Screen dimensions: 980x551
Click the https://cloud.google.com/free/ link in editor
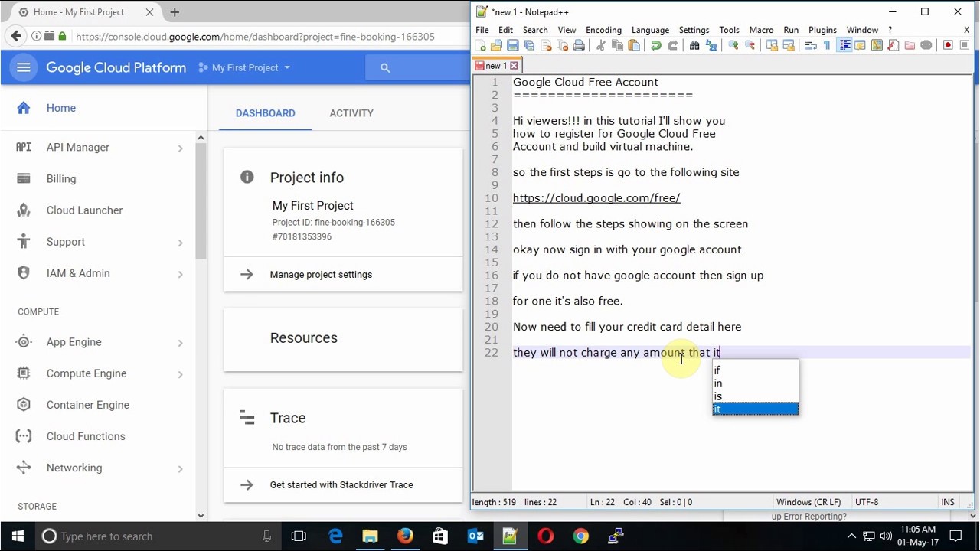pyautogui.click(x=596, y=198)
